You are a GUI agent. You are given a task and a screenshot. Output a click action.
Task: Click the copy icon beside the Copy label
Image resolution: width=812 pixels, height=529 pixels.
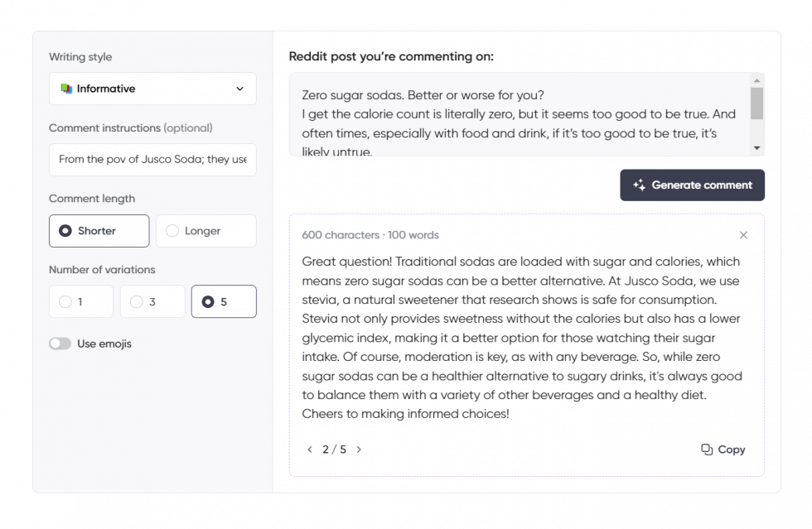click(x=705, y=449)
